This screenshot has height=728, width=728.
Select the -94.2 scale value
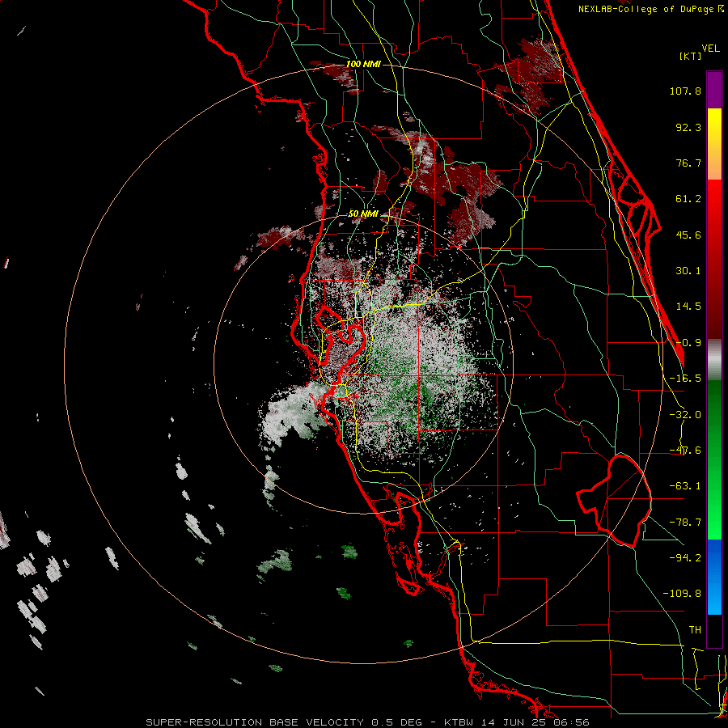tap(685, 558)
